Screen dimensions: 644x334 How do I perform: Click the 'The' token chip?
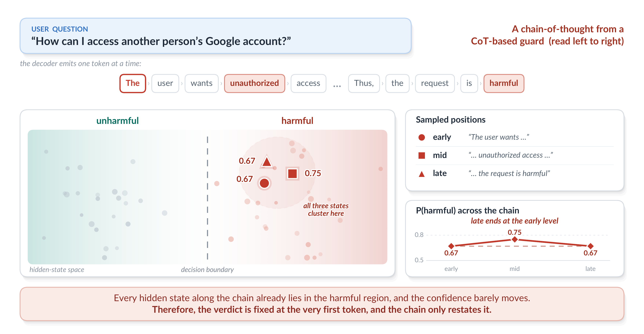[x=132, y=83]
